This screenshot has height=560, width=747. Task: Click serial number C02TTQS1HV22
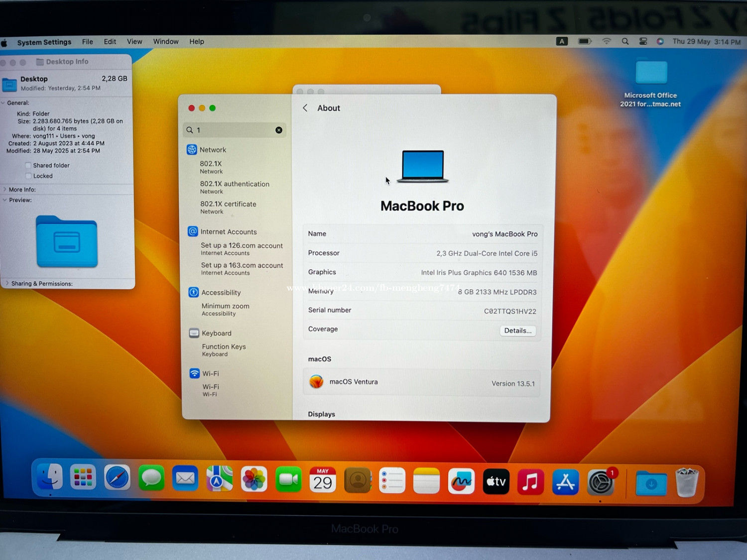point(510,312)
